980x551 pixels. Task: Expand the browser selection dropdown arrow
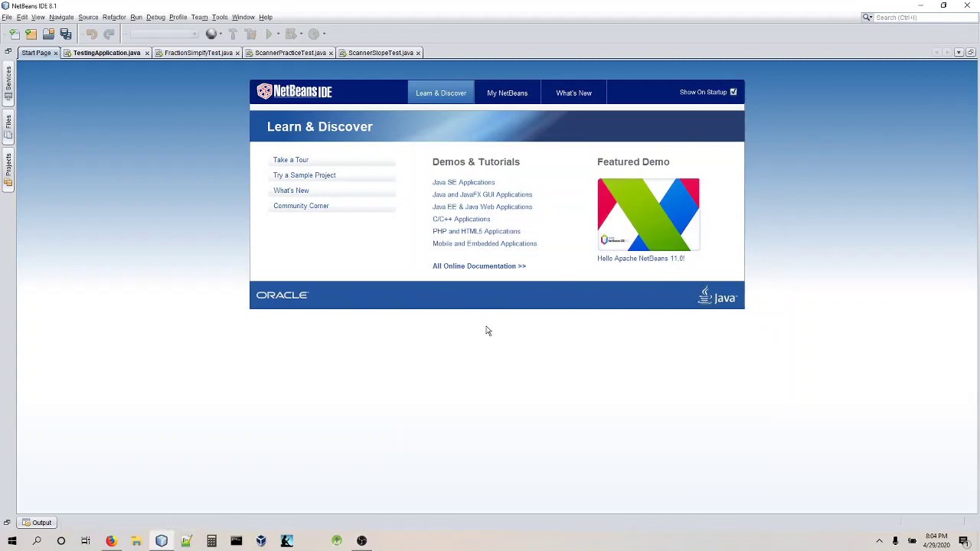point(220,34)
